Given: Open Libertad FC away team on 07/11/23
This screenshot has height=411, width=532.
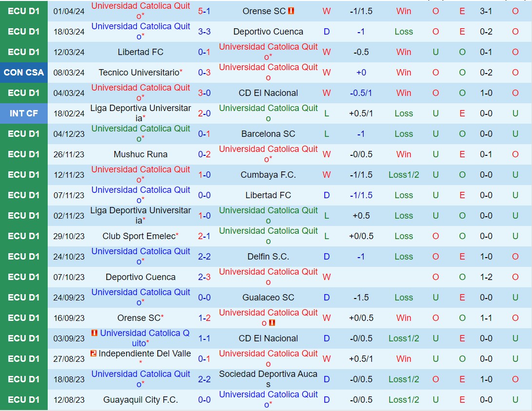Looking at the screenshot, I should [268, 195].
